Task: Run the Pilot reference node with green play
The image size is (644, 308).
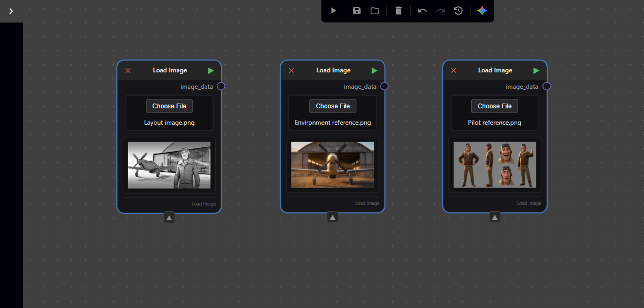Action: tap(536, 71)
